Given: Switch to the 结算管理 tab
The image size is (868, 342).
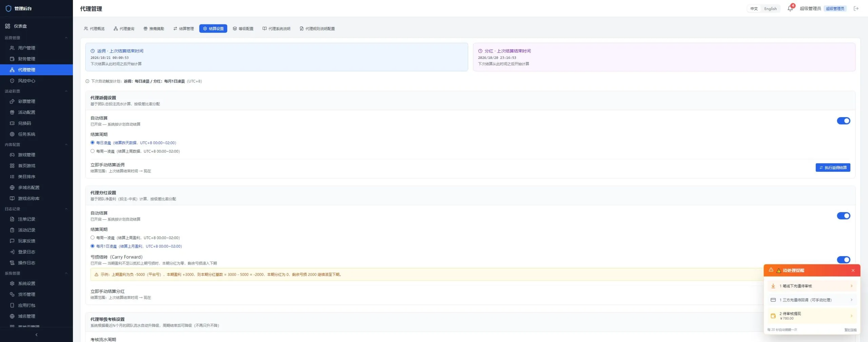Looking at the screenshot, I should tap(183, 29).
